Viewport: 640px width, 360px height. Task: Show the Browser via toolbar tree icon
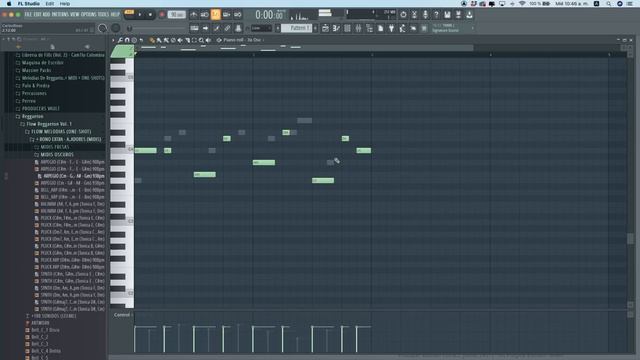pyautogui.click(x=369, y=28)
